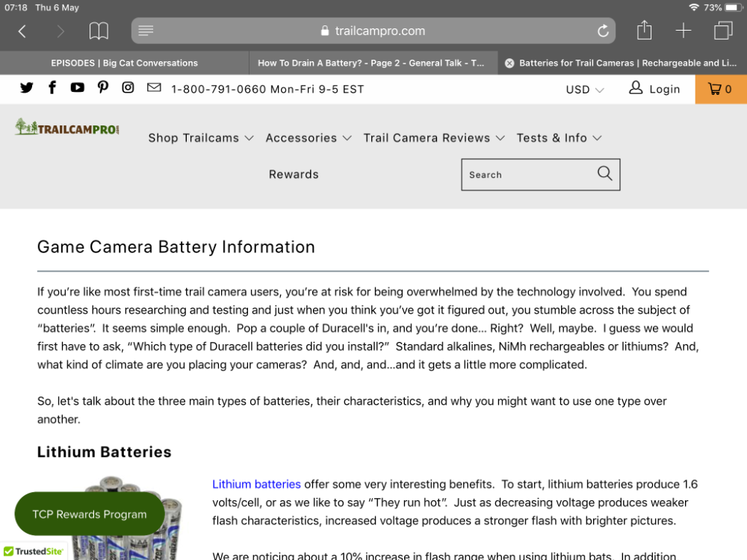Close the Batteries for Trail Cameras tab
This screenshot has width=747, height=560.
(509, 63)
